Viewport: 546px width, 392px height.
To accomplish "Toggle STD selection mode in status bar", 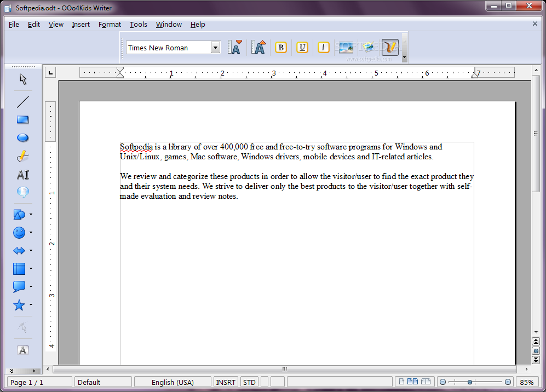I will tap(249, 382).
